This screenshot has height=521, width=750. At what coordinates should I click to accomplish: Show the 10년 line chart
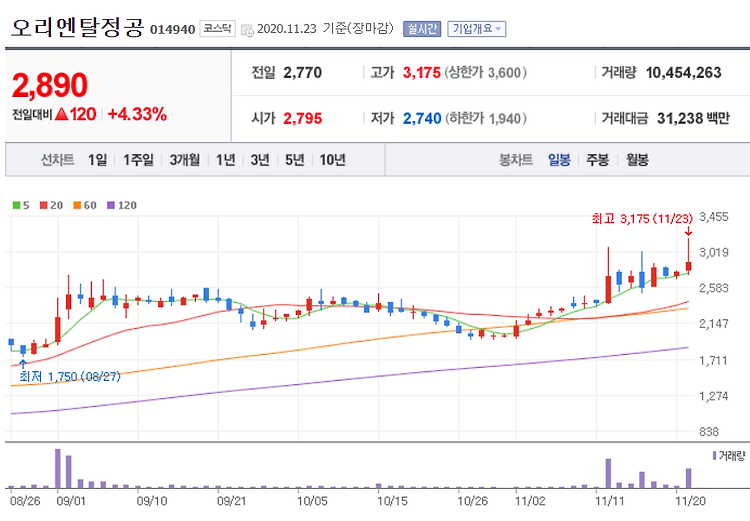click(x=332, y=160)
